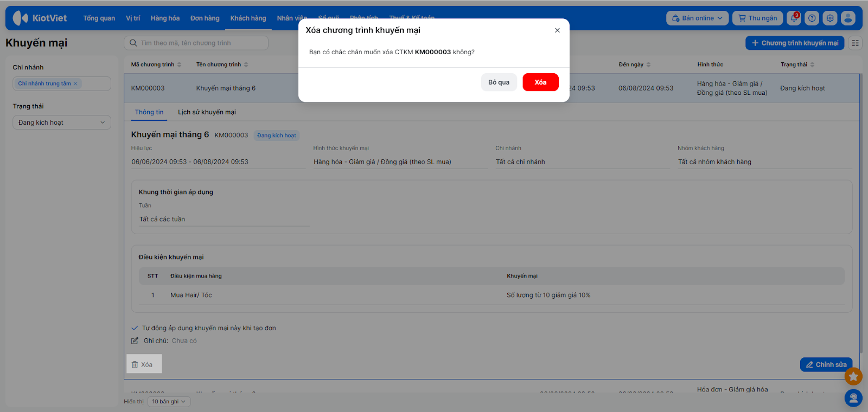The height and width of the screenshot is (412, 868).
Task: Open the Bán online dropdown
Action: point(697,18)
